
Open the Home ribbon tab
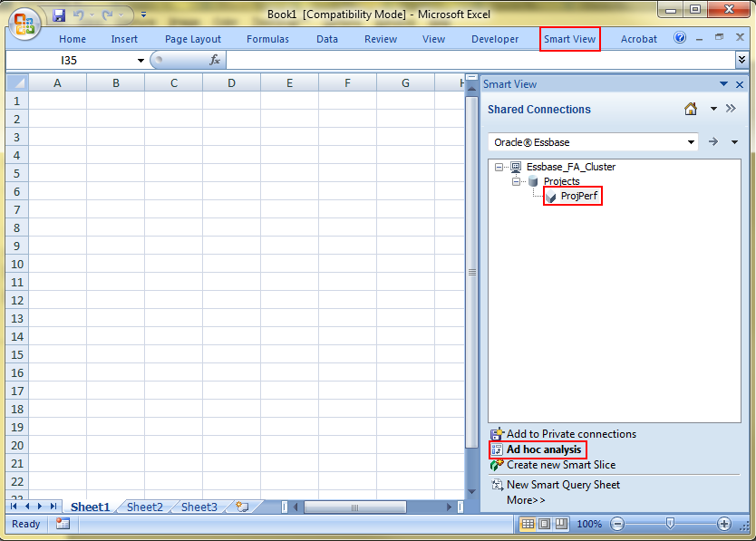73,39
